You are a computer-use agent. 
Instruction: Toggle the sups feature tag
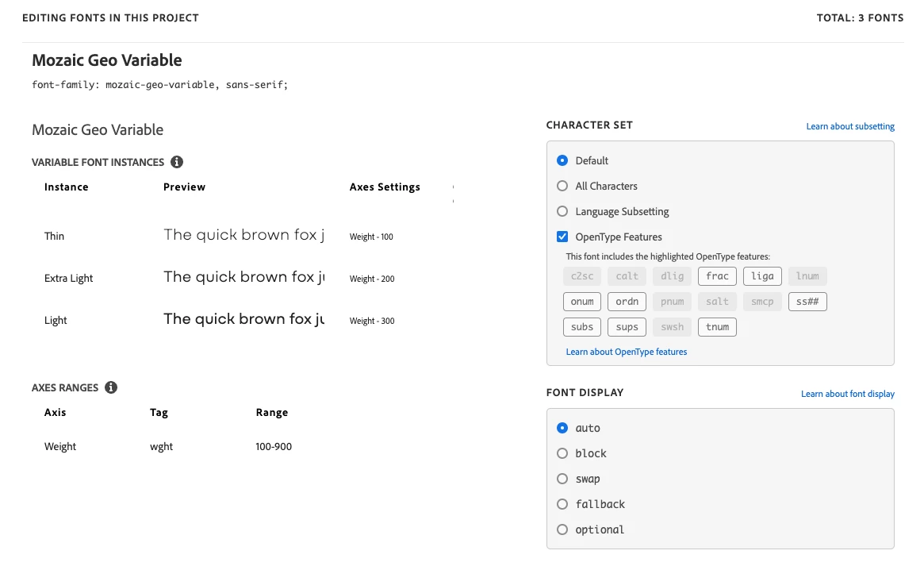627,327
